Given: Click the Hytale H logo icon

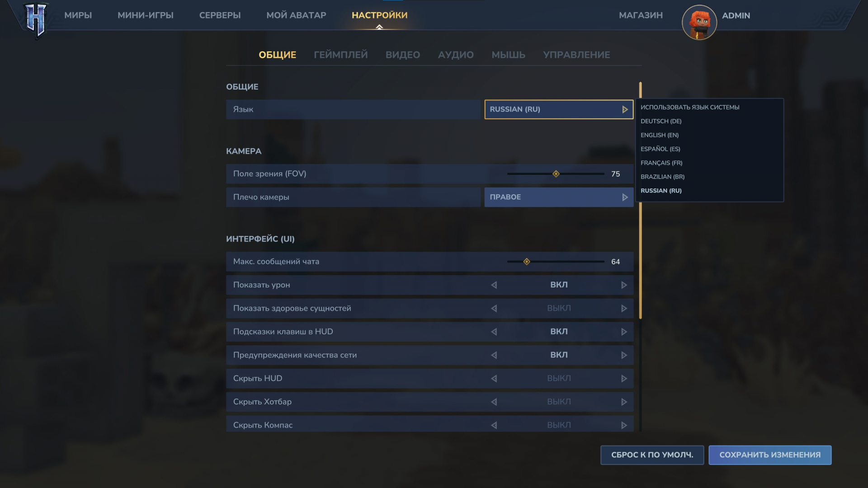Looking at the screenshot, I should point(36,19).
